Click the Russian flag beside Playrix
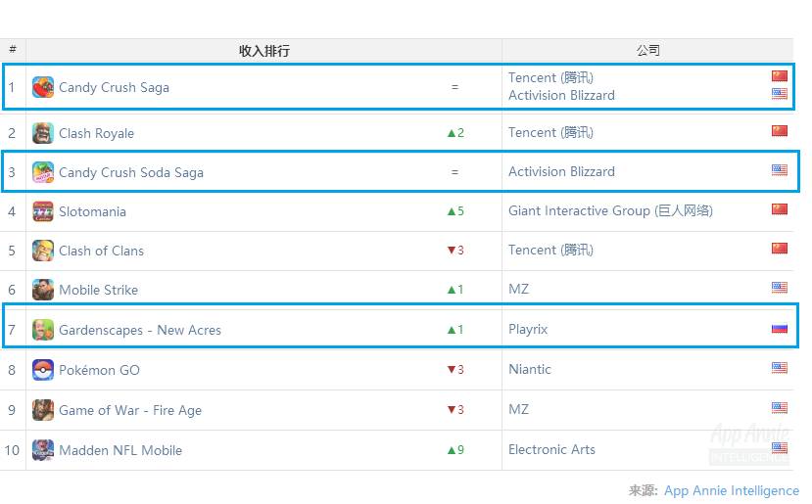Viewport: 812px width, 504px height. pos(780,329)
